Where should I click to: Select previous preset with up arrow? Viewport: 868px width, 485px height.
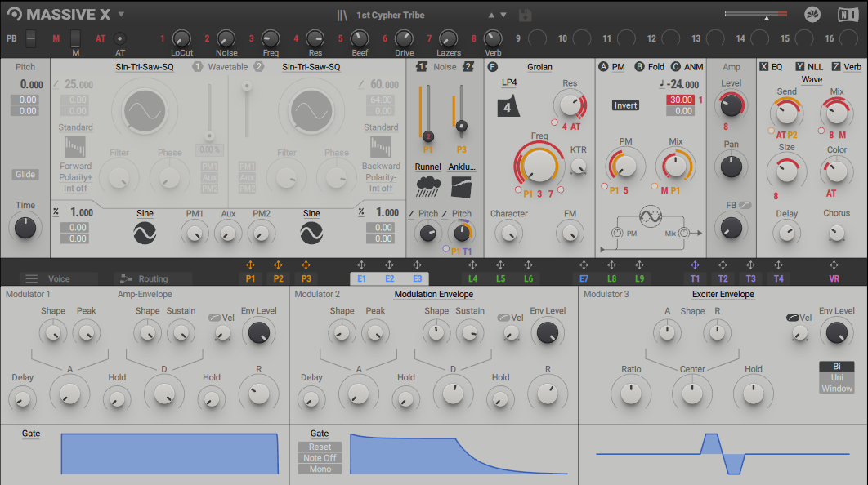[491, 15]
